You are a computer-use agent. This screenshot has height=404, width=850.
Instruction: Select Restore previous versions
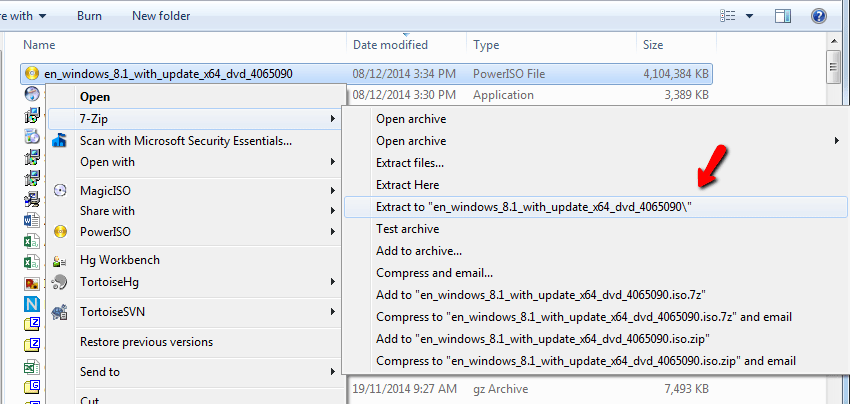click(197, 342)
